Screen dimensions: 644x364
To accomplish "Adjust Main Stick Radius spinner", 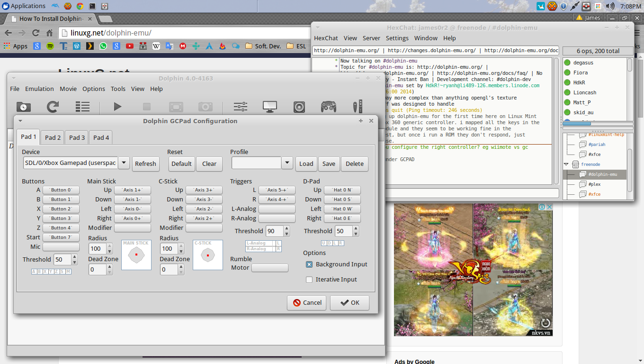I will click(x=101, y=248).
